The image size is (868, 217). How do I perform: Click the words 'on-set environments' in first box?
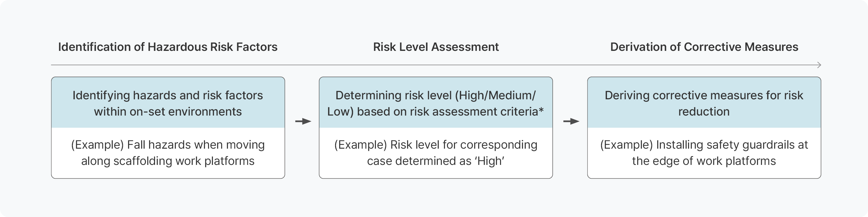coord(186,112)
